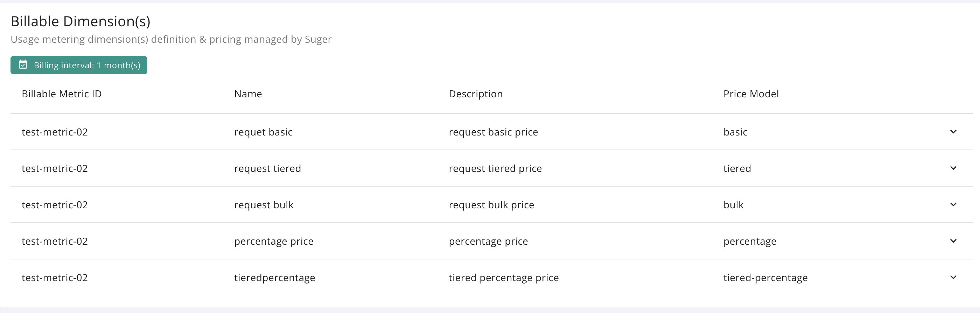Click the Name column header

(248, 94)
